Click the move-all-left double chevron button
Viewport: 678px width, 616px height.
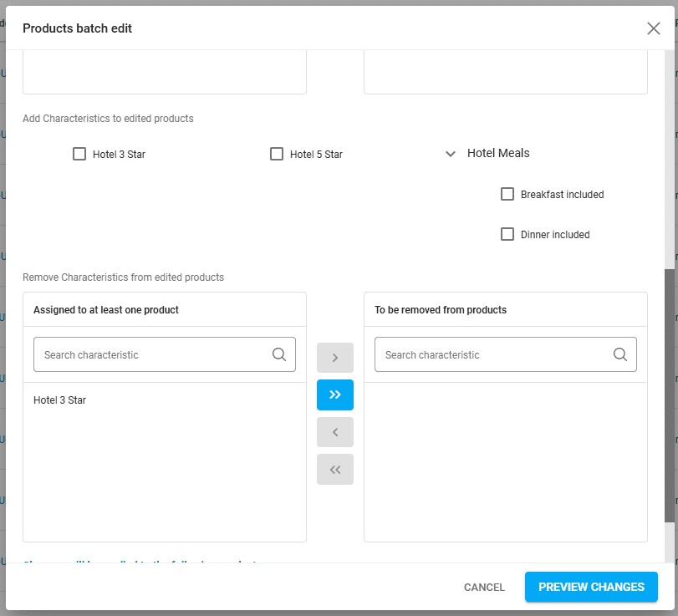(335, 469)
